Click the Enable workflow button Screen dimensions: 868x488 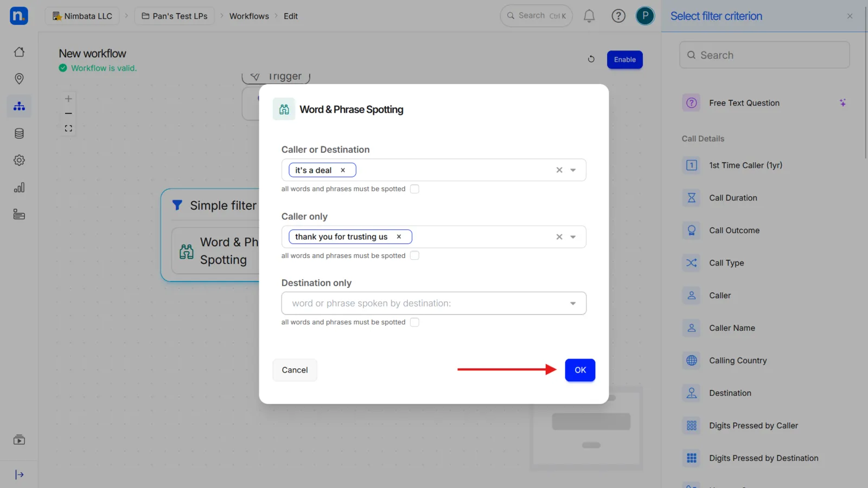625,60
